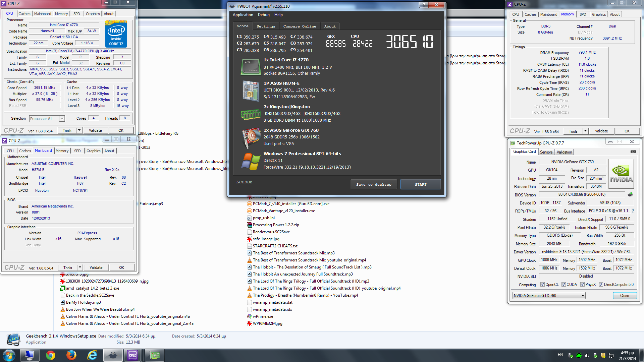
Task: Select pmp_usb.ini file
Action: coord(264,218)
